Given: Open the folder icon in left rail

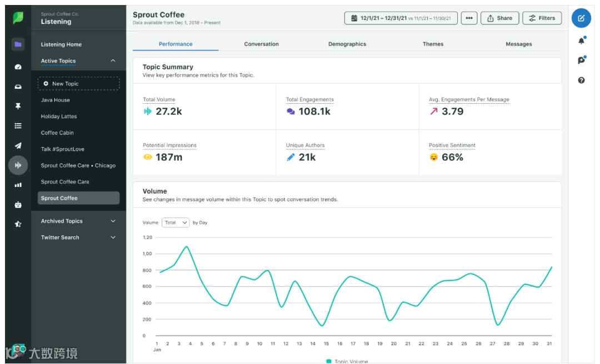Looking at the screenshot, I should (18, 44).
